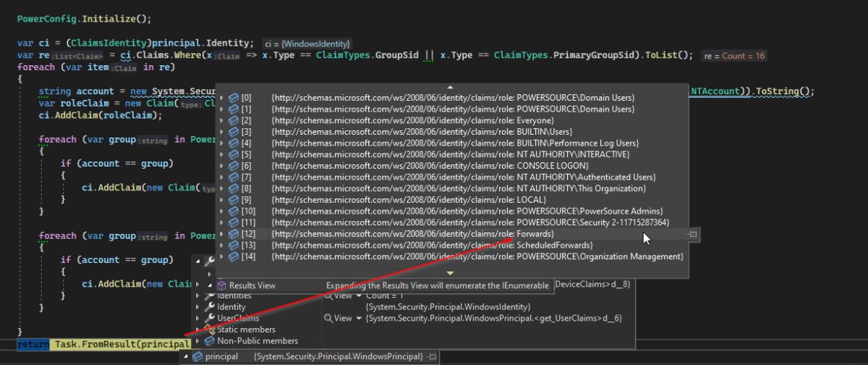Click the inline value ci = {WindowsIdentity}
Image resolution: width=868 pixels, height=365 pixels.
point(307,44)
